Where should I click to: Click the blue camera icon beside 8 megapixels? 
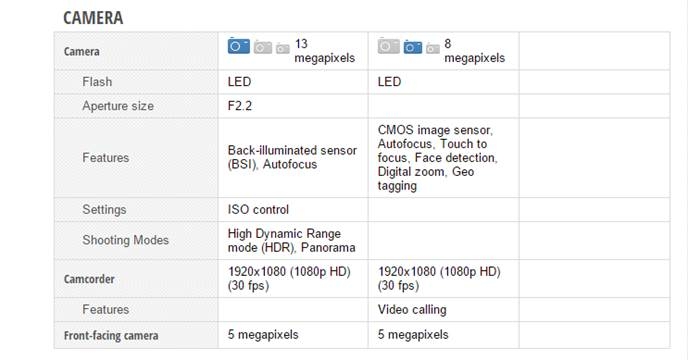[413, 47]
